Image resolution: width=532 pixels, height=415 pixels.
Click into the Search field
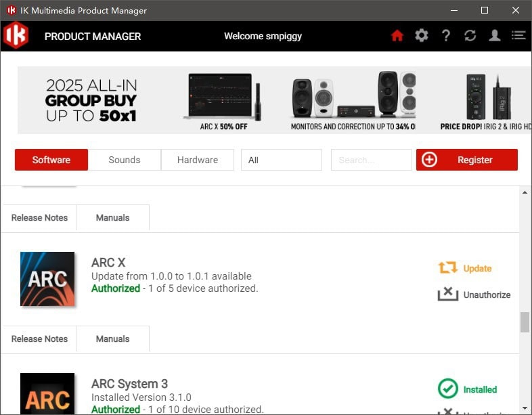(371, 160)
